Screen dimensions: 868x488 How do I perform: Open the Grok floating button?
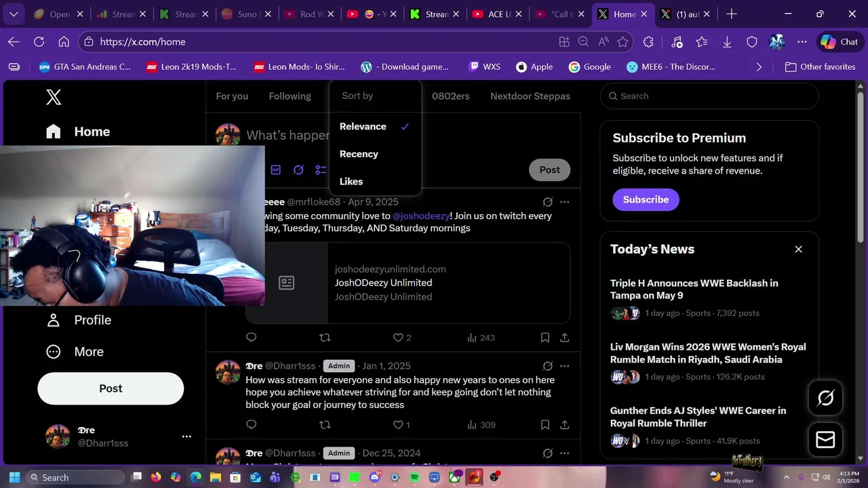[825, 398]
